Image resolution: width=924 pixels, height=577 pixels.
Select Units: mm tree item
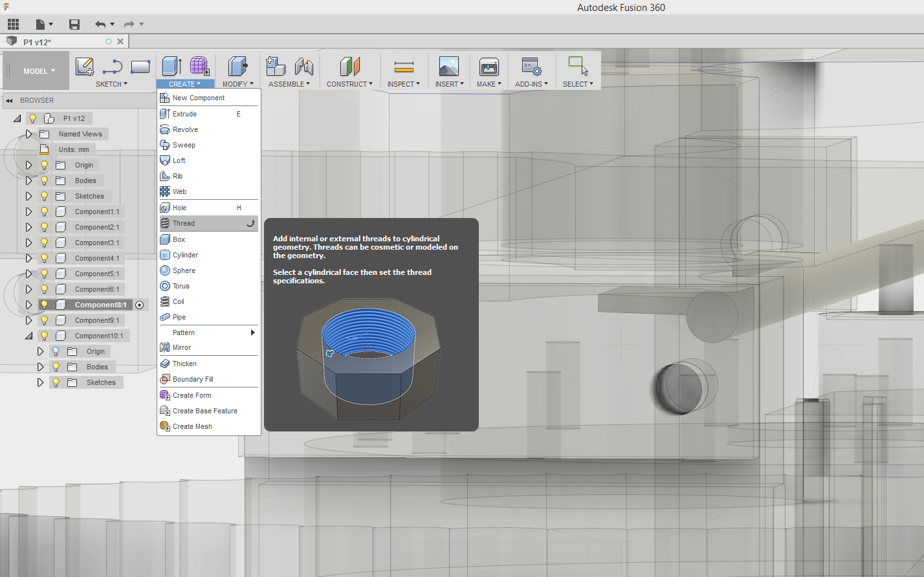74,149
